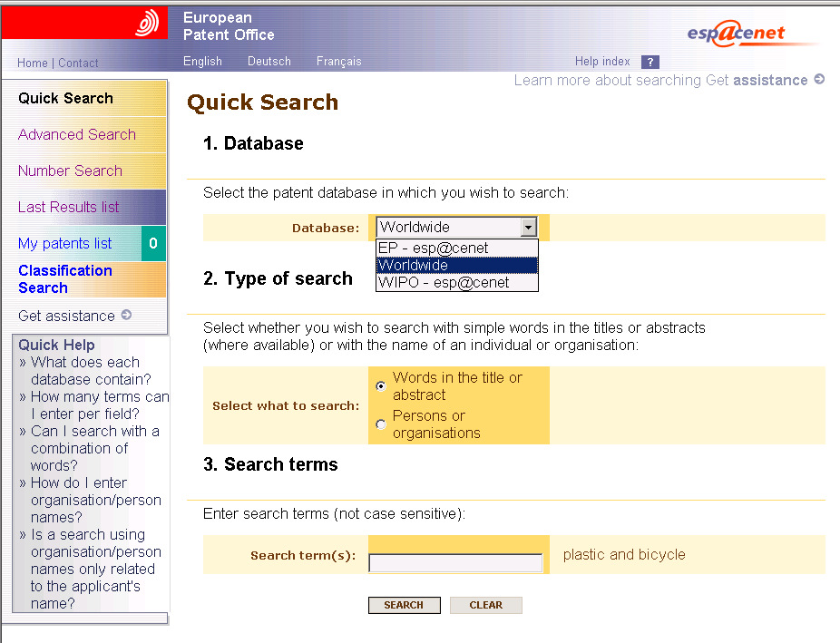Open the Help index link
This screenshot has width=840, height=643.
pos(602,62)
